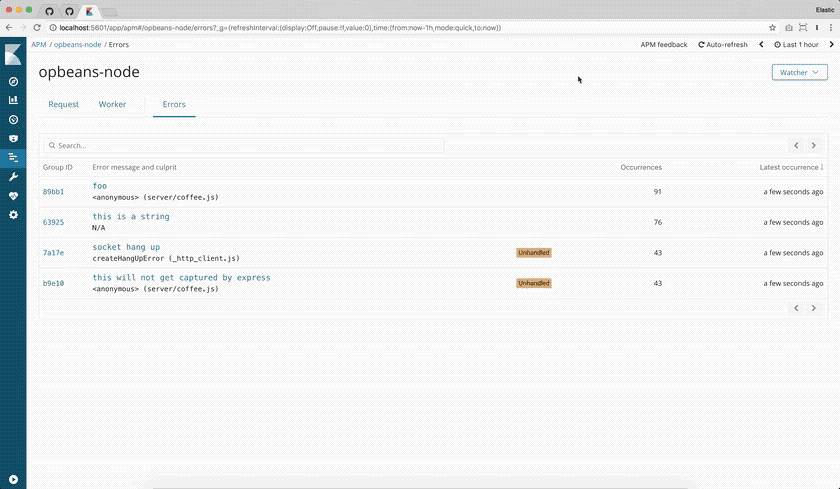Click Unhandled badge on b9e10 row
Image resolution: width=840 pixels, height=489 pixels.
[534, 283]
